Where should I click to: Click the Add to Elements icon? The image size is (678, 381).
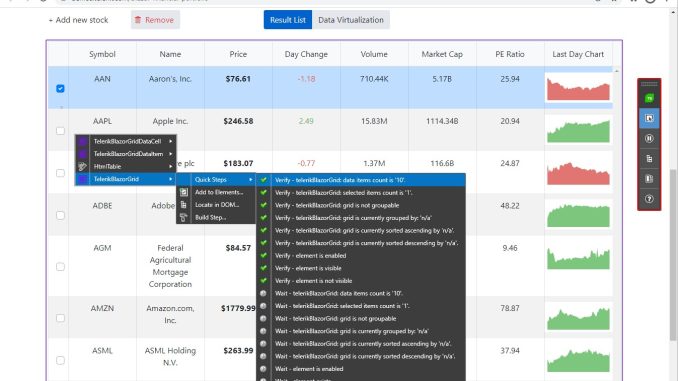pos(184,192)
